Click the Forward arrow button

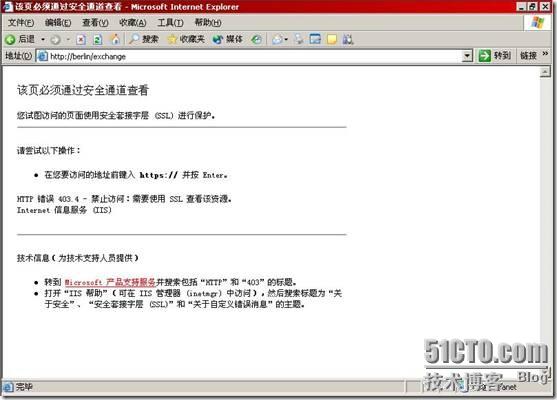[55, 39]
